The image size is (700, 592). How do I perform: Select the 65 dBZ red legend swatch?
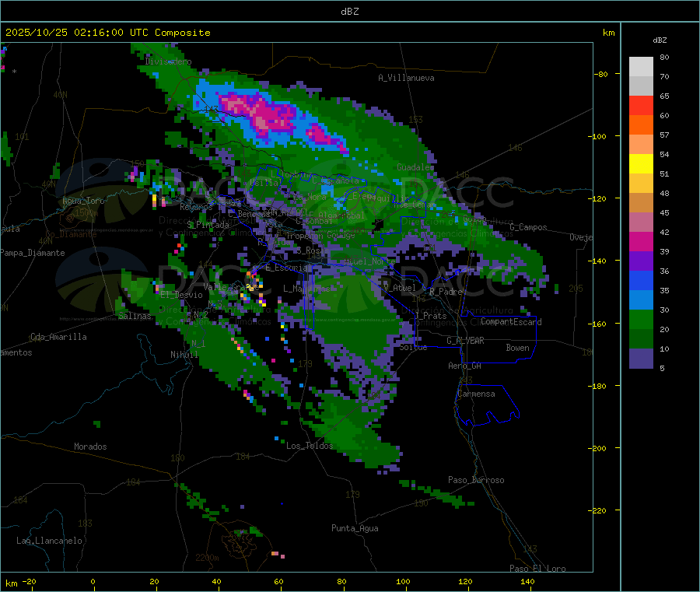click(x=641, y=105)
